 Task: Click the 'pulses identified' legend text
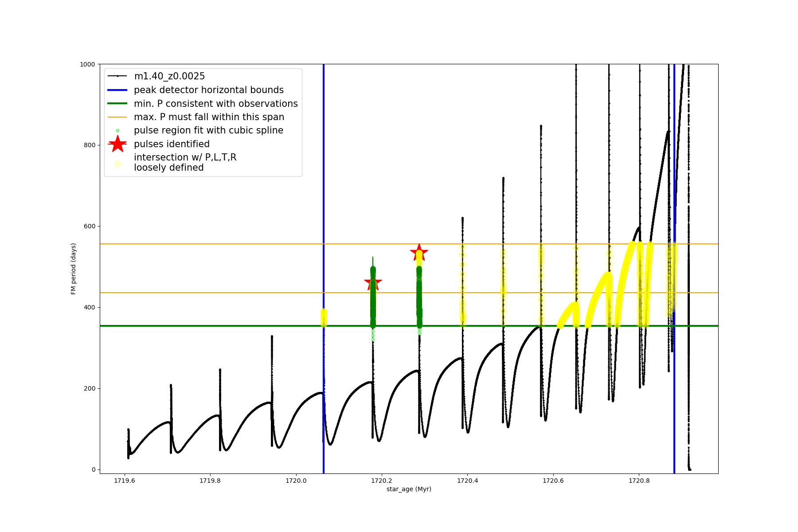pos(172,144)
